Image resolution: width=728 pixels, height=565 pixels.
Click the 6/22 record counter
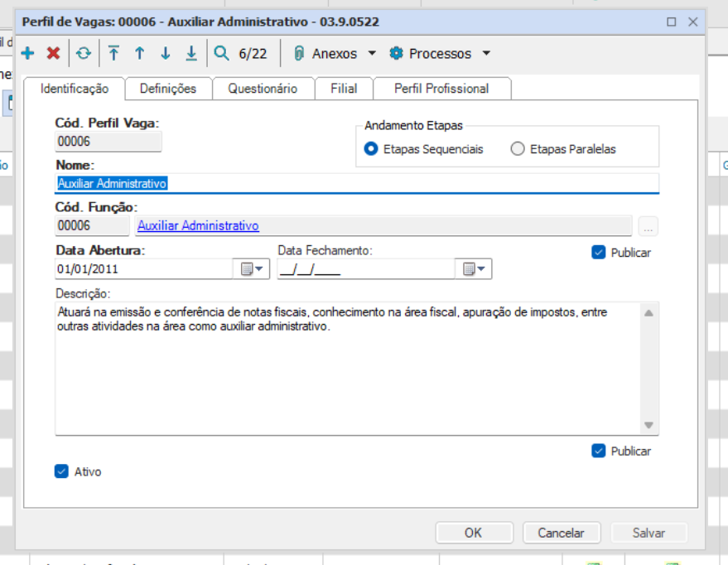tap(253, 54)
